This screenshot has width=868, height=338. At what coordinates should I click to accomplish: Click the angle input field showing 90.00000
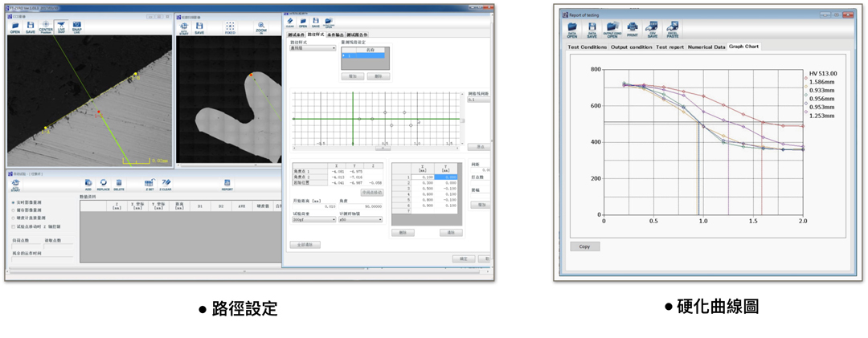click(x=360, y=207)
